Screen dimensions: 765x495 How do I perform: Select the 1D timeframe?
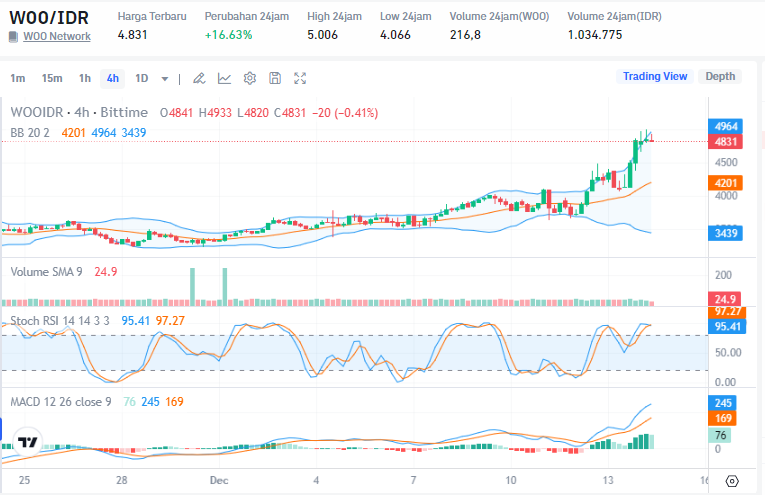tap(141, 79)
